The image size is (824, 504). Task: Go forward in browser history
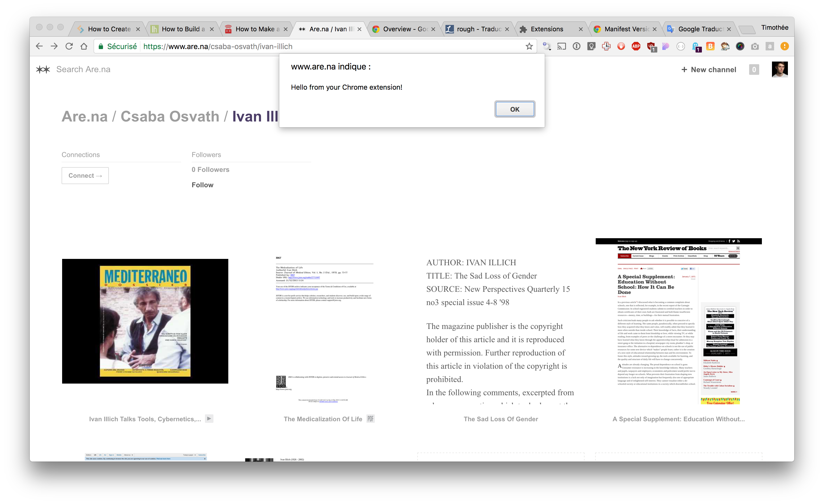point(54,46)
